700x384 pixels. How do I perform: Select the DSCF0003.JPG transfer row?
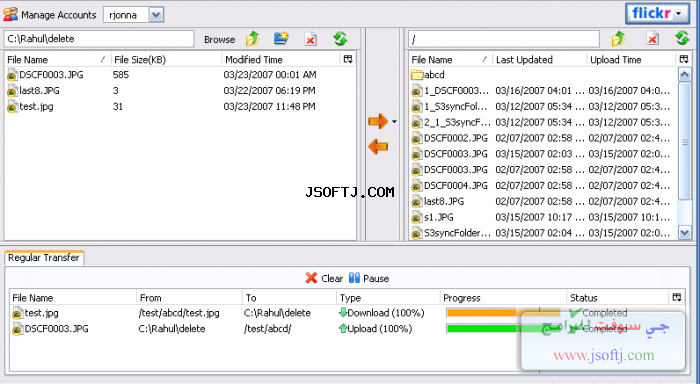click(x=347, y=329)
